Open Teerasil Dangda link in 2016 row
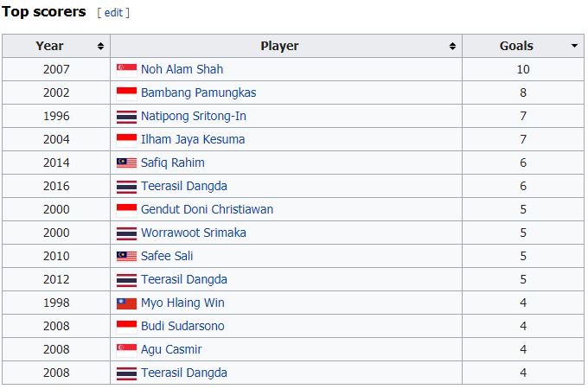The height and width of the screenshot is (389, 588). click(184, 186)
